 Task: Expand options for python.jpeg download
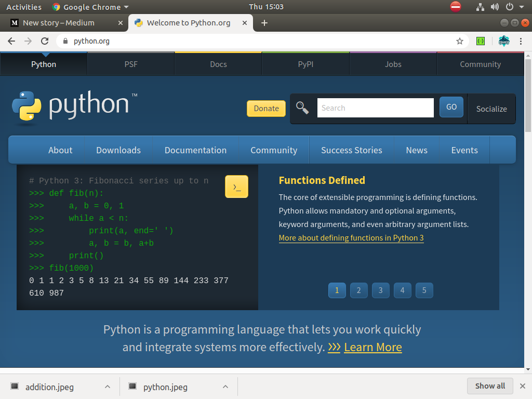pyautogui.click(x=225, y=387)
